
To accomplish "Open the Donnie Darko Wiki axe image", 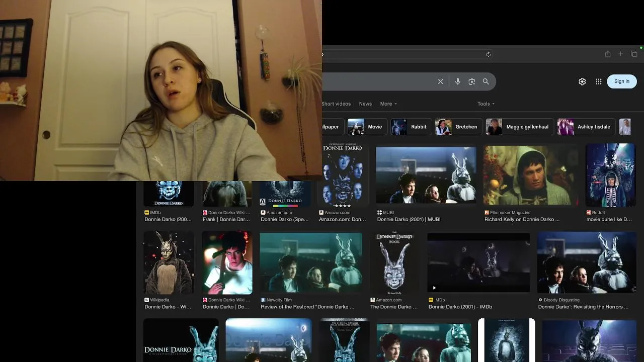I will (x=227, y=262).
